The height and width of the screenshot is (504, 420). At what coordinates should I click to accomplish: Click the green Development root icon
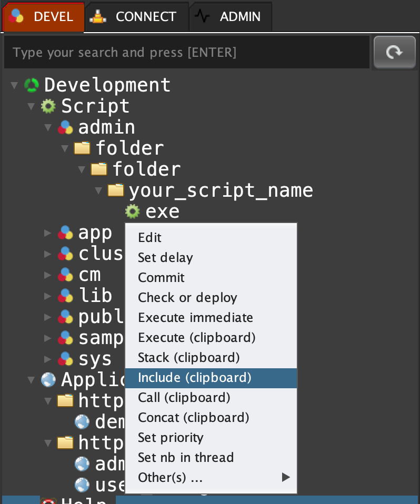point(32,85)
